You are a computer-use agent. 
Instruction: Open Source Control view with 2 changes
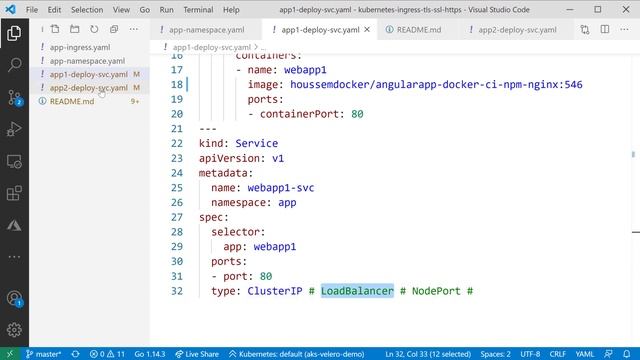tap(14, 98)
